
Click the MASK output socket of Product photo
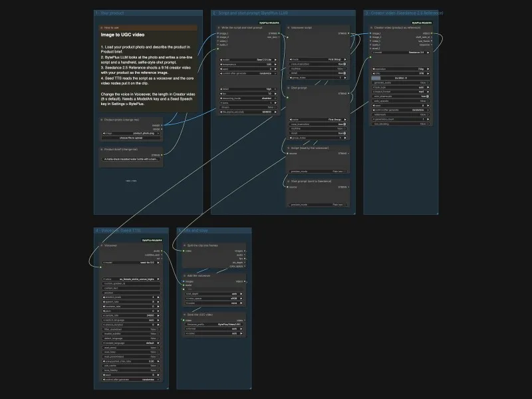point(162,129)
